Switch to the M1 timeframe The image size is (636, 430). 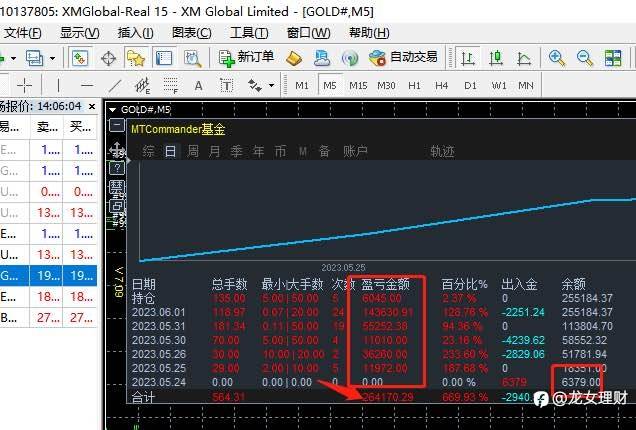(x=302, y=86)
